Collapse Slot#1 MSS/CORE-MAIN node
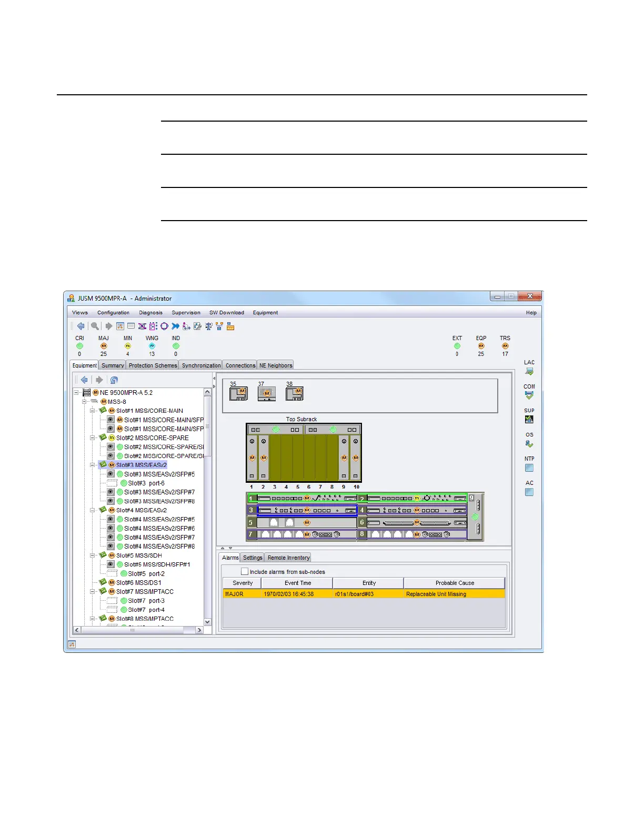Screen dimensions: 644x834 (x=92, y=410)
